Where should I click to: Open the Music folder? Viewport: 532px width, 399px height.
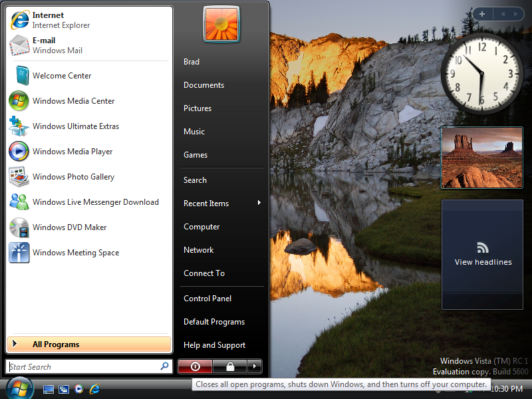[194, 132]
